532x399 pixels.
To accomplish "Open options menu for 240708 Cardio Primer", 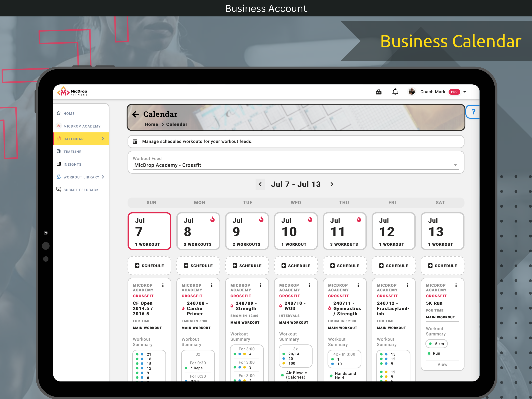I will 212,285.
